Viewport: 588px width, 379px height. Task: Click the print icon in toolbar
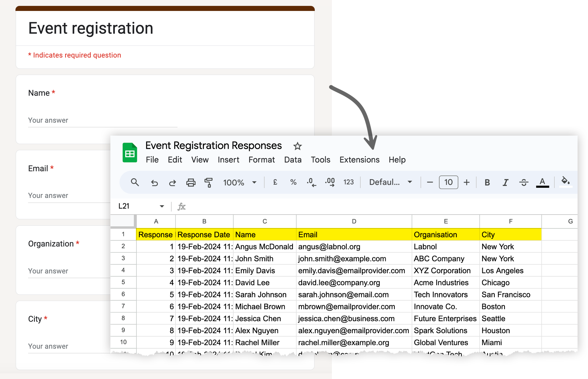coord(191,182)
